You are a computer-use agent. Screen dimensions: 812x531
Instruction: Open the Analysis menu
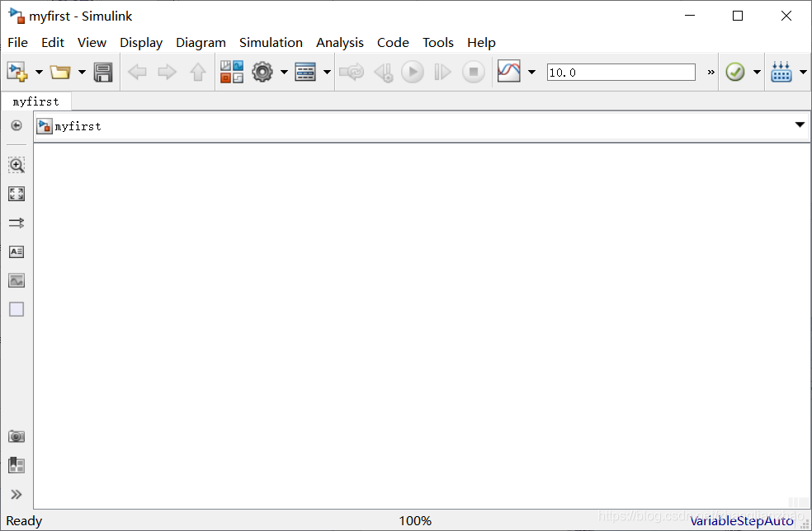tap(340, 42)
